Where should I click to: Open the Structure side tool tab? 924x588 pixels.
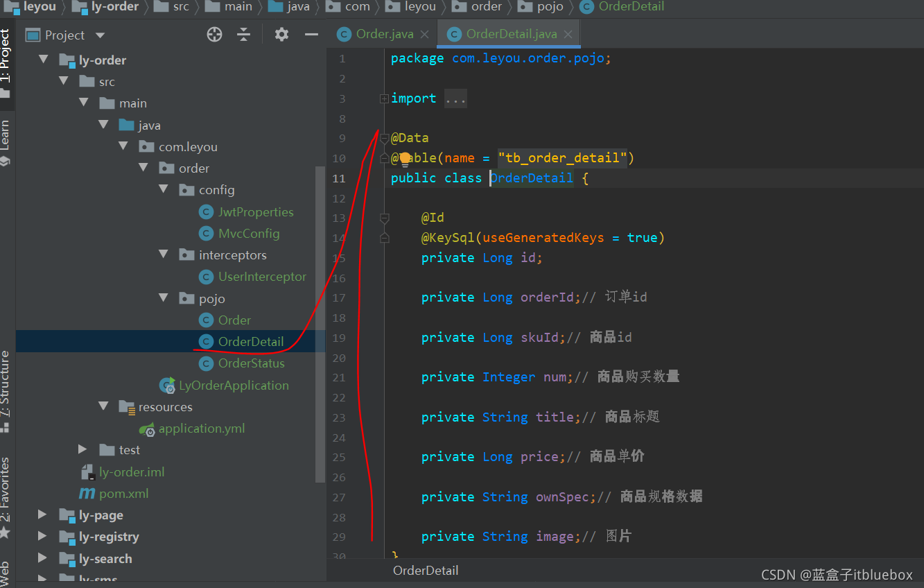(x=6, y=392)
